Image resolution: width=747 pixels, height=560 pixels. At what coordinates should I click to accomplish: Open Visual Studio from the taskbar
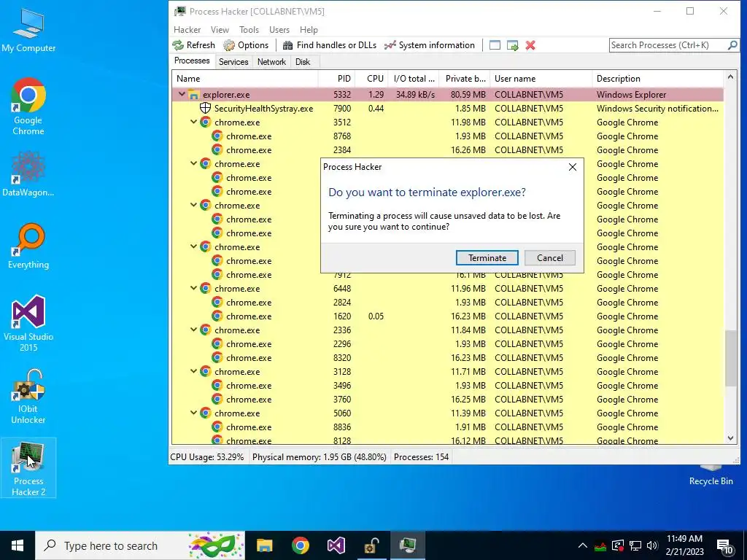click(336, 545)
